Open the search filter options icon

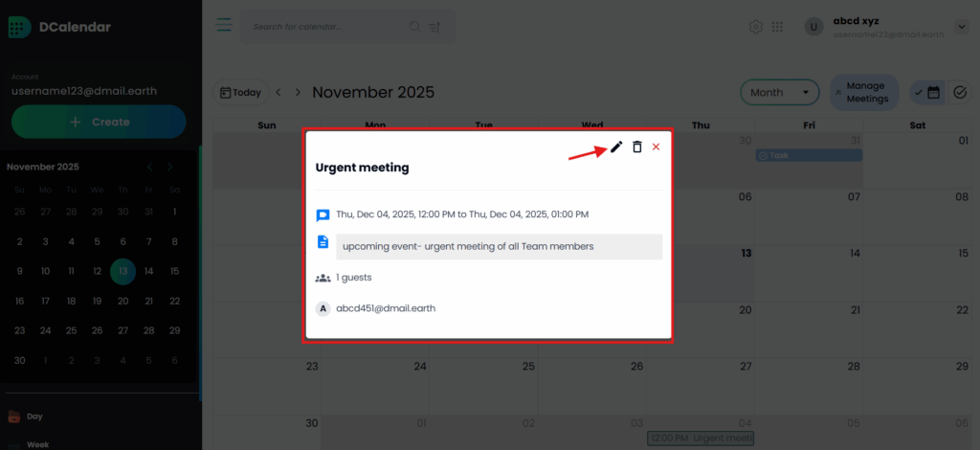click(x=436, y=27)
